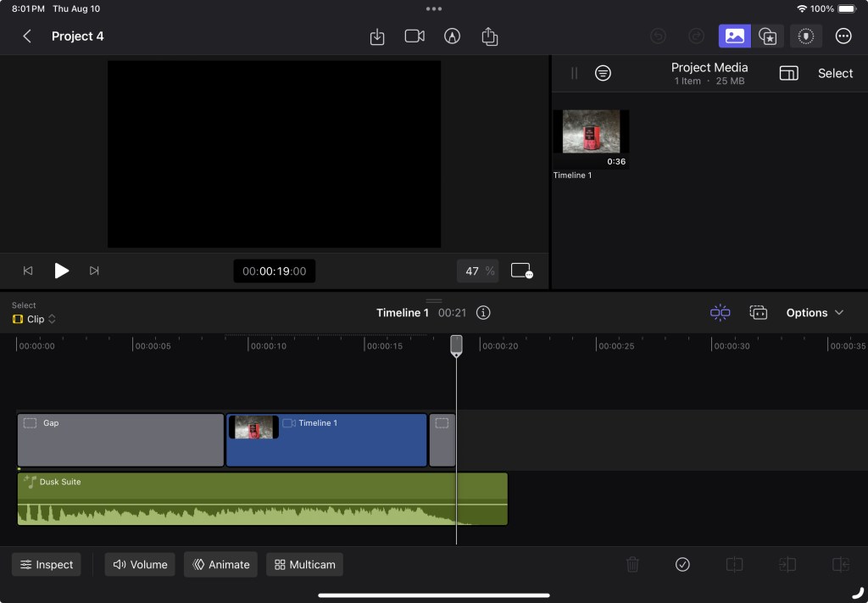The image size is (868, 603).
Task: Tap the import media icon
Action: [377, 36]
